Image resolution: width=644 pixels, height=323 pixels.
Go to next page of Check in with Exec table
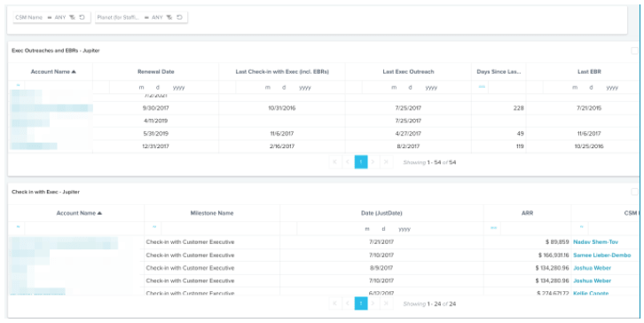tap(373, 303)
